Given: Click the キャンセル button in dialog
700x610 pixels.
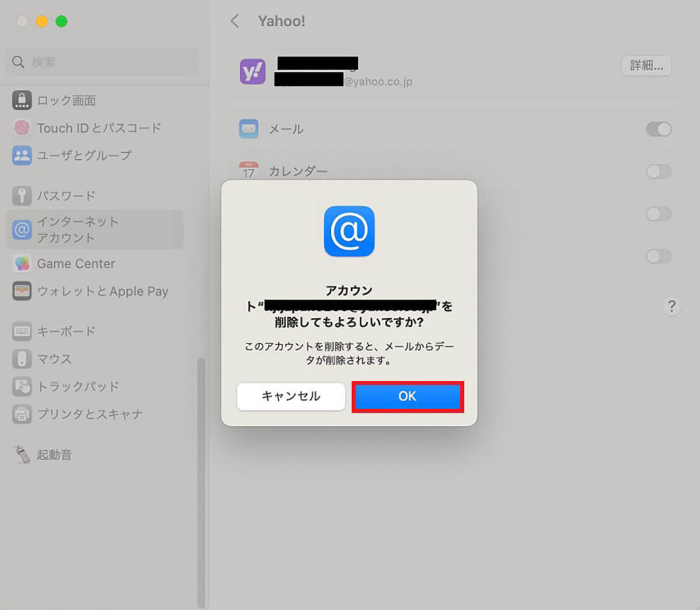Looking at the screenshot, I should click(291, 397).
